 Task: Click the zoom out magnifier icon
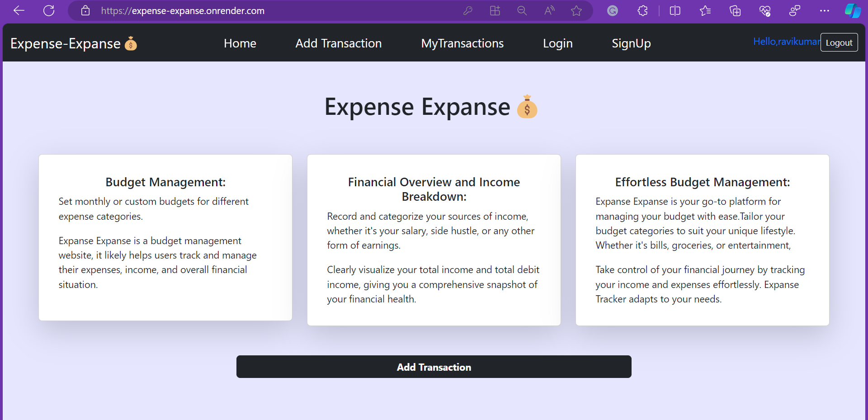point(522,10)
